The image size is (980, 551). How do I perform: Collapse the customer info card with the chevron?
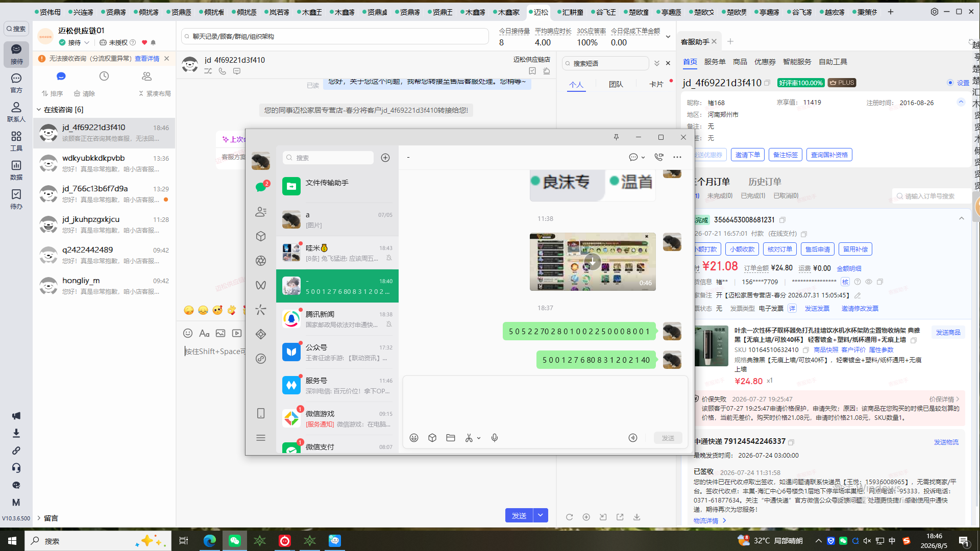pyautogui.click(x=961, y=102)
